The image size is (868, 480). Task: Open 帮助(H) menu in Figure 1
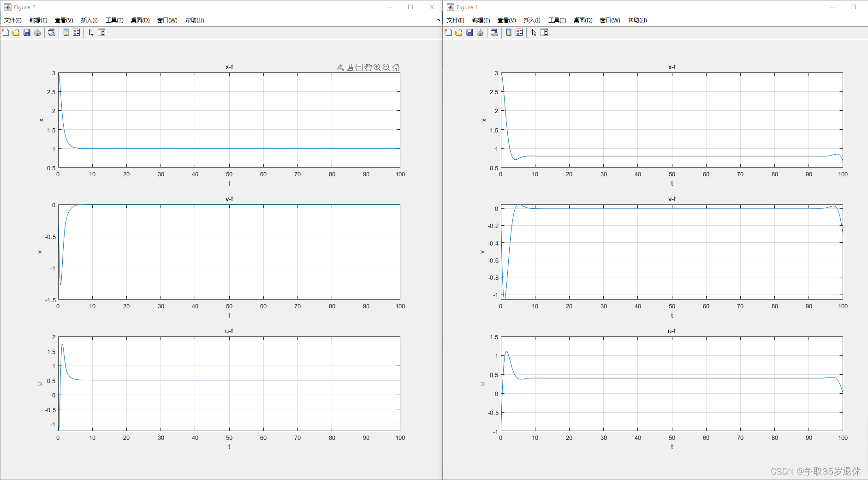(637, 20)
